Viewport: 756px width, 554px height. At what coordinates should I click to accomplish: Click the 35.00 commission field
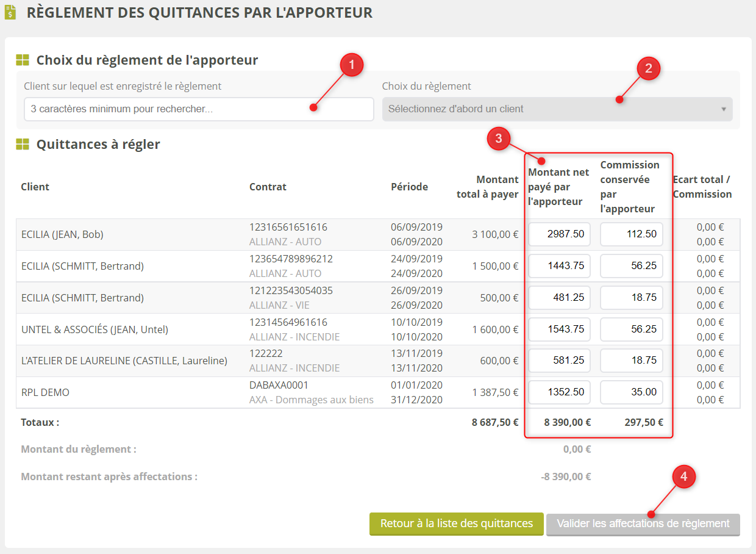point(631,392)
